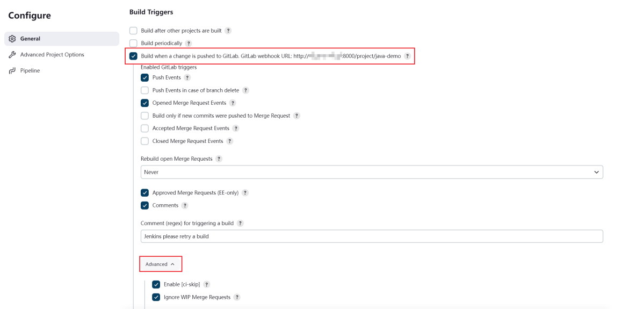
Task: Jump to the Pipeline section
Action: pyautogui.click(x=30, y=71)
